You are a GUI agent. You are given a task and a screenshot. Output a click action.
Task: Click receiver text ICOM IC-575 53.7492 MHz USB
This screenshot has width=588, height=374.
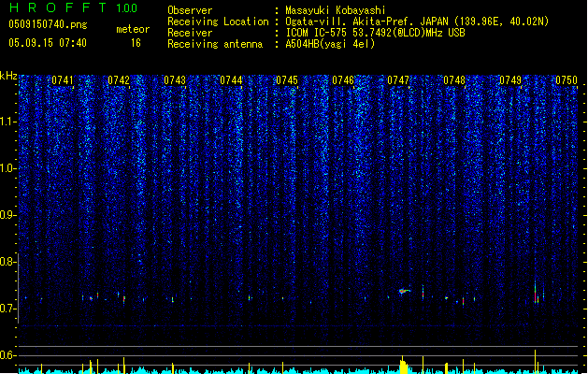coord(375,33)
